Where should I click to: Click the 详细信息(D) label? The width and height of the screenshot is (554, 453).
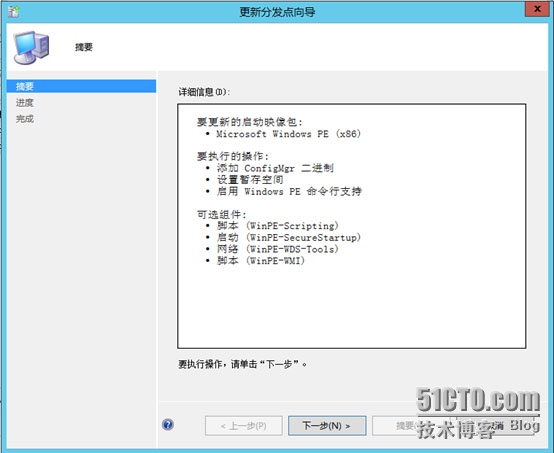204,92
